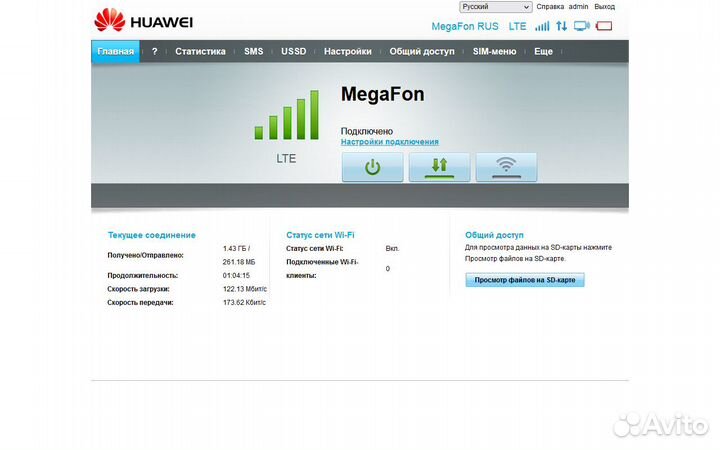
Task: Click the MegaFon RUS operator label
Action: 465,27
